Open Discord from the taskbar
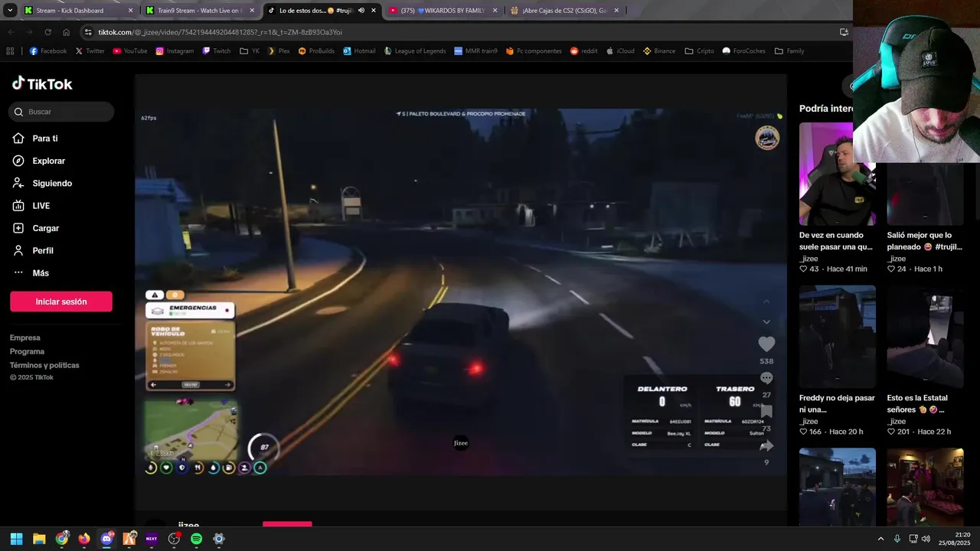This screenshot has width=980, height=551. coord(106,539)
